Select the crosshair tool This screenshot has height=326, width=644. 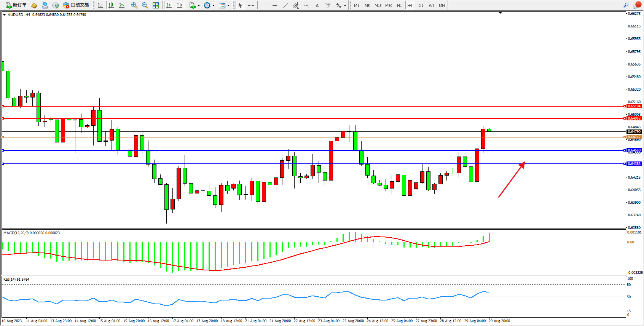(x=251, y=5)
